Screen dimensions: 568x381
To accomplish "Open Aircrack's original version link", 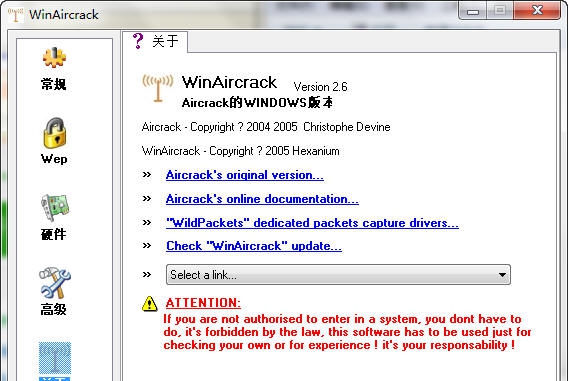I will pos(245,175).
